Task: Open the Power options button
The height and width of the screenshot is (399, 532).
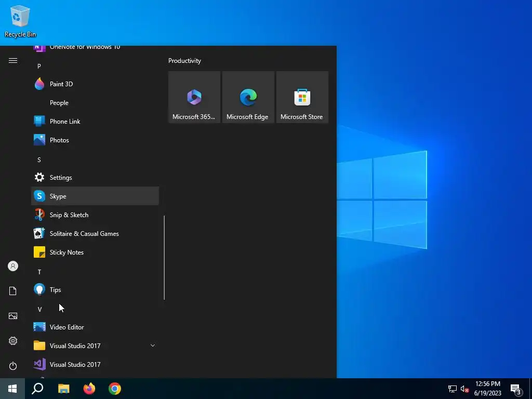Action: click(13, 366)
